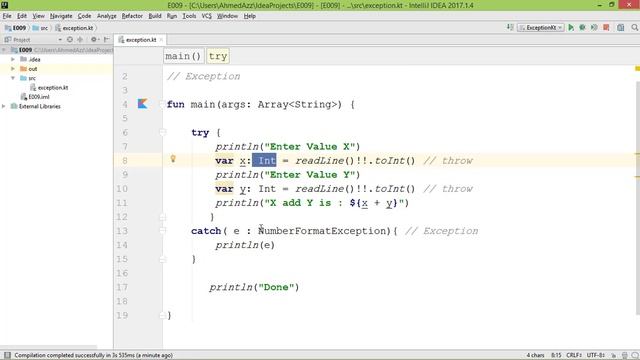The height and width of the screenshot is (360, 640).
Task: Click the Kotlin run gutter icon
Action: [142, 104]
